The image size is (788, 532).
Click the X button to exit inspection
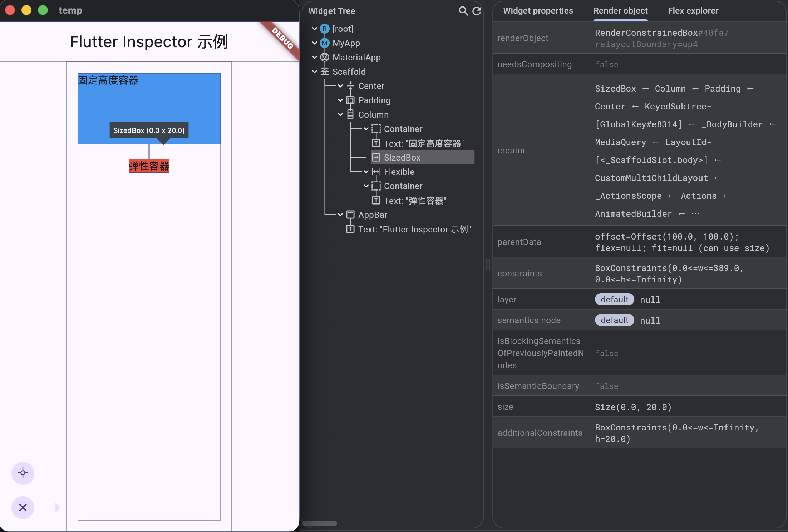click(x=23, y=507)
